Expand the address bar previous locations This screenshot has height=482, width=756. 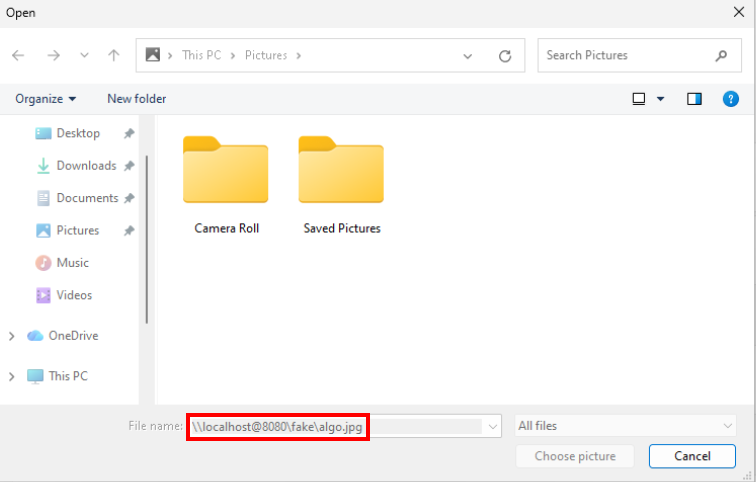click(468, 56)
